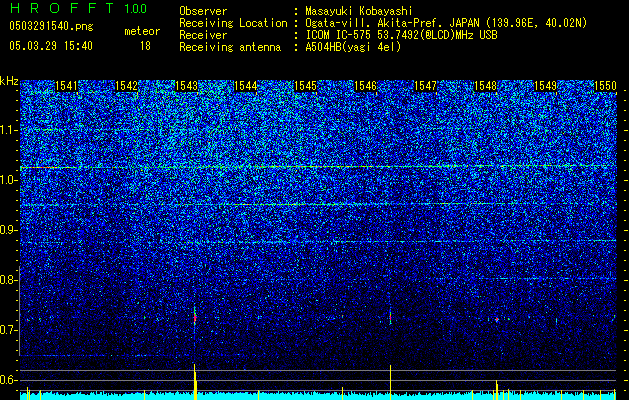Click the Observer field label
This screenshot has width=629, height=400.
point(203,12)
